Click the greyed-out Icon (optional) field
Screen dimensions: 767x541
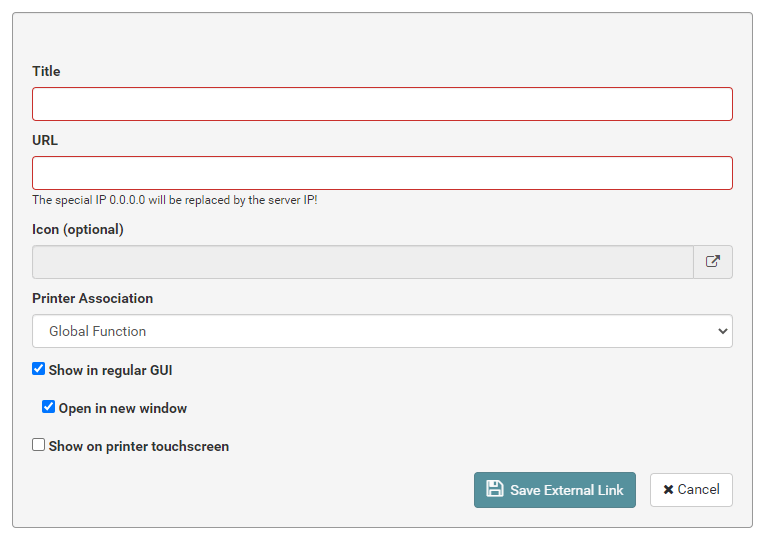362,262
